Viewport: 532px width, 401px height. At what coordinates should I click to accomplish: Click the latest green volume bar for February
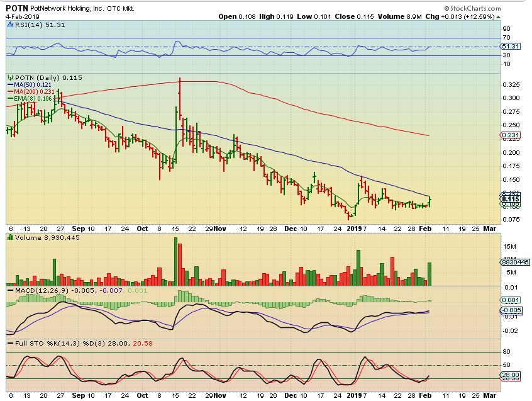pyautogui.click(x=429, y=274)
